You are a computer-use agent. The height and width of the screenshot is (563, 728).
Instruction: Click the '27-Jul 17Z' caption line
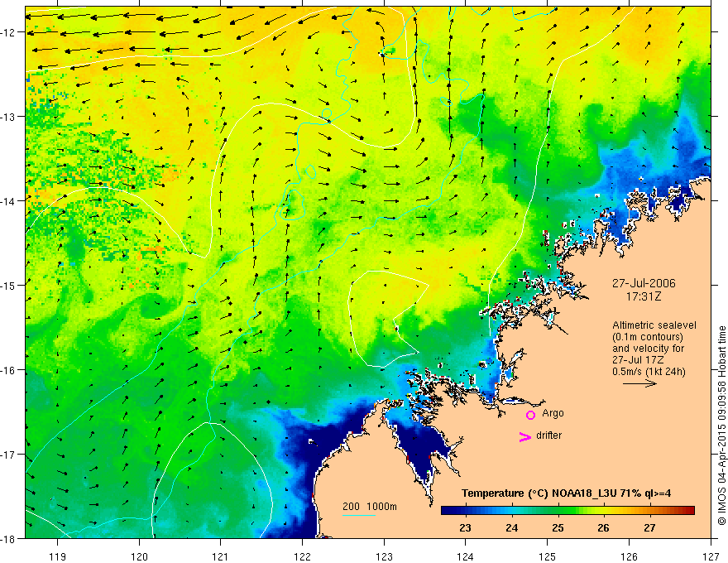tap(638, 360)
